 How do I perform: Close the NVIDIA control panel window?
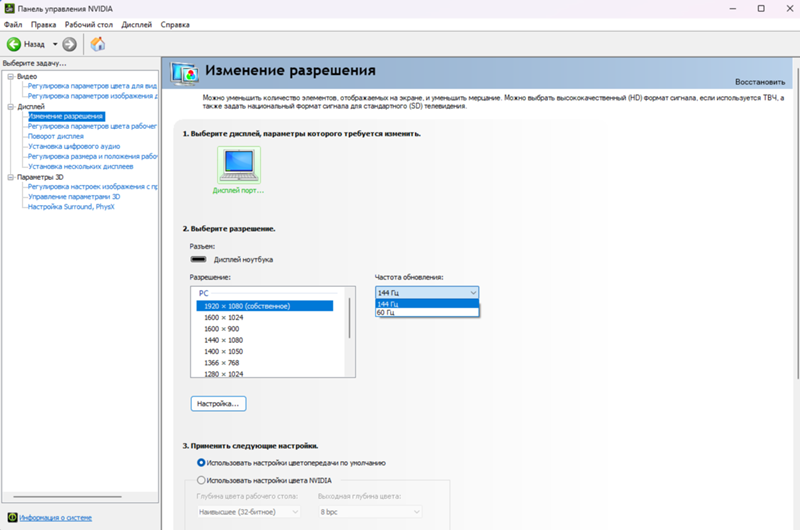tap(789, 9)
